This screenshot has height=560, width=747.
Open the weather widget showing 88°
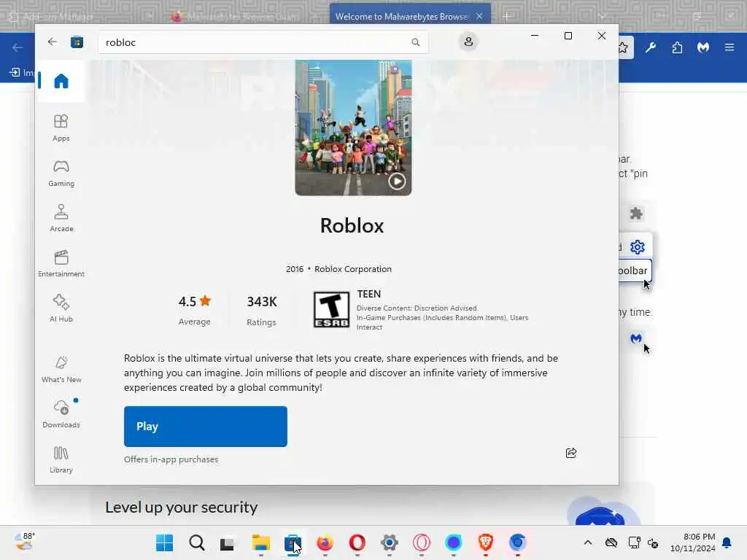(25, 542)
